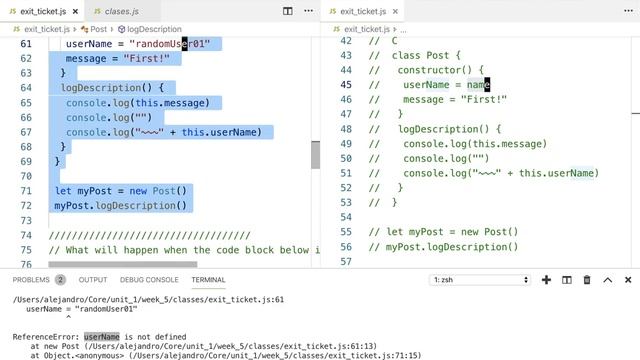Viewport: 640px width, 360px height.
Task: Click highlighted 'userName' in the ReferenceError
Action: (102, 337)
